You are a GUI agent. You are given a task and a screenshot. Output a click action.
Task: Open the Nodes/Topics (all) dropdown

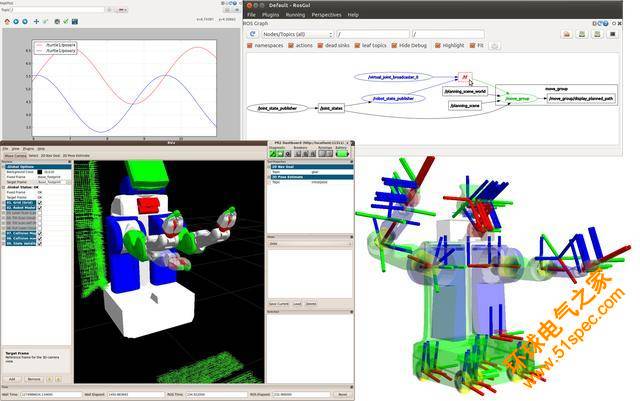click(297, 34)
